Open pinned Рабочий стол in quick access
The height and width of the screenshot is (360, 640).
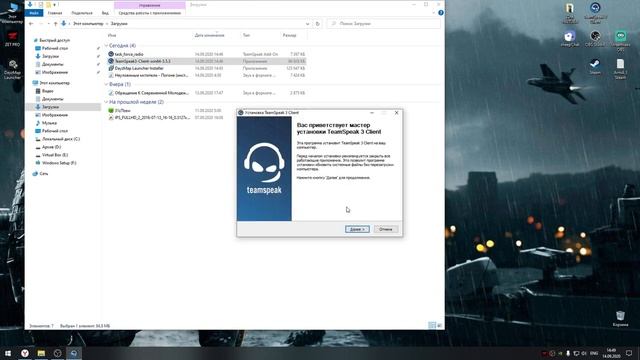(x=55, y=48)
